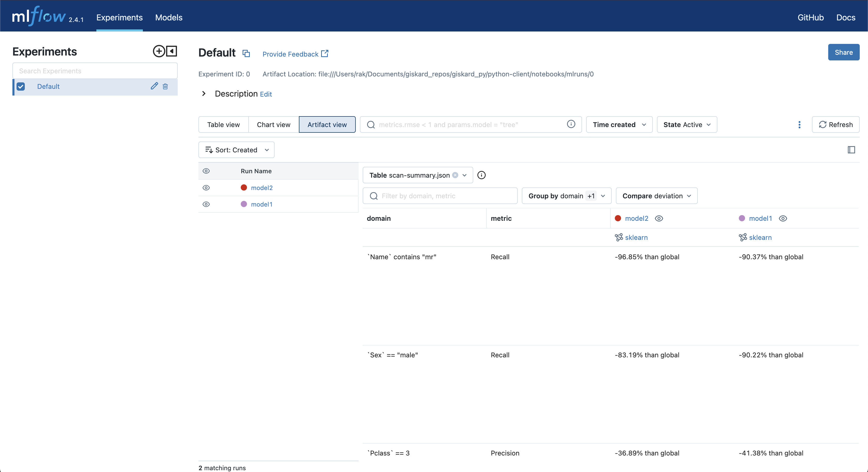Switch to Chart view
The image size is (868, 472).
point(274,125)
